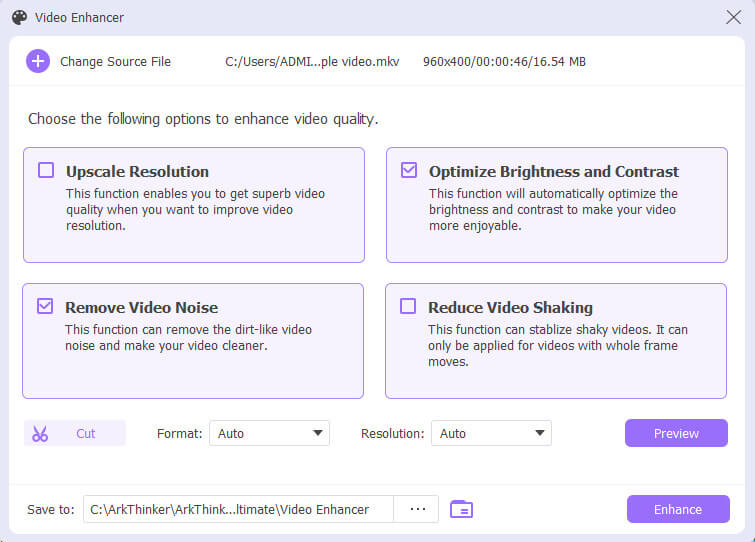
Task: Click the Video Enhancer palette icon
Action: 20,18
